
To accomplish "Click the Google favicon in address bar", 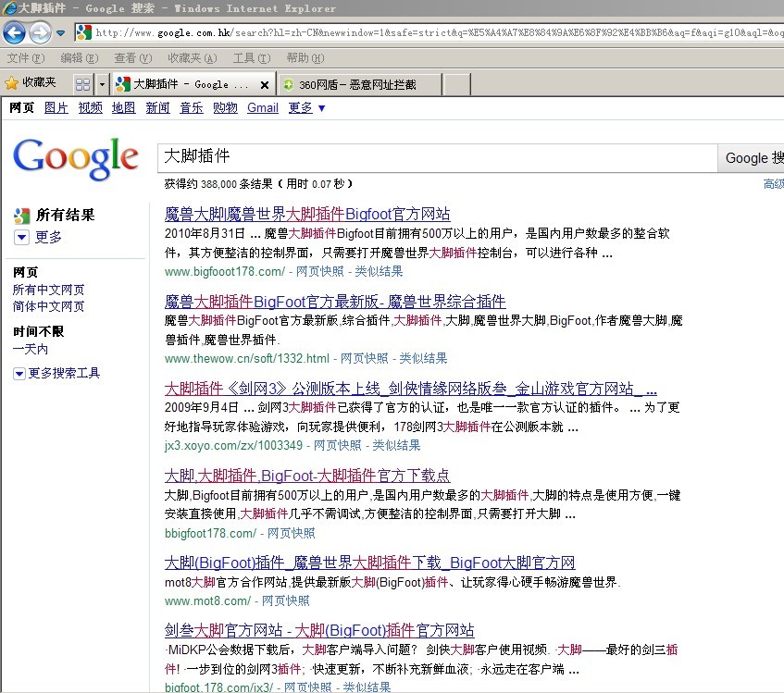I will point(83,32).
